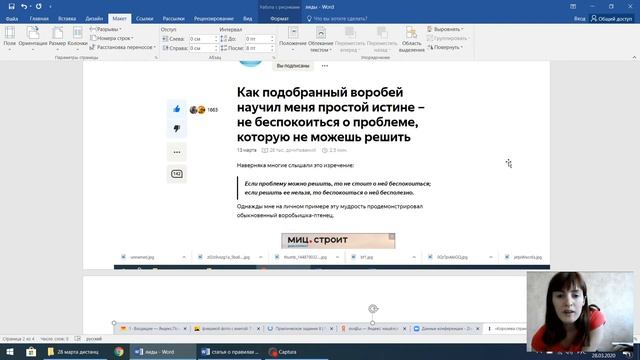Click the 'Страница 2 из 4' status entry

18,339
